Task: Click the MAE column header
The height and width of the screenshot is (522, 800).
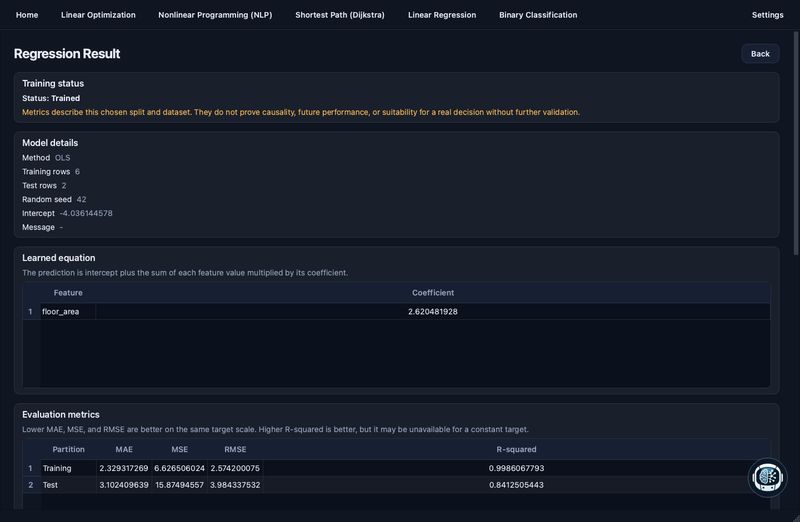Action: [124, 450]
